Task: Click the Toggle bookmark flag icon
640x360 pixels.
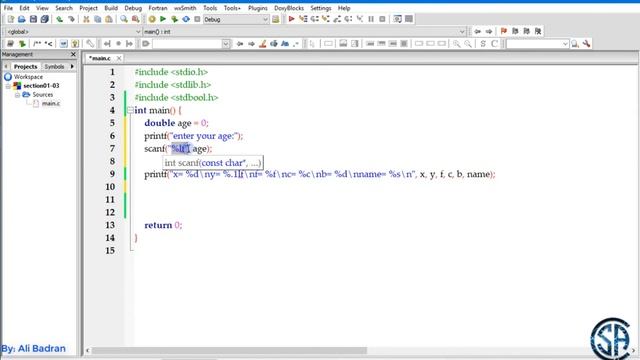Action: 504,31
